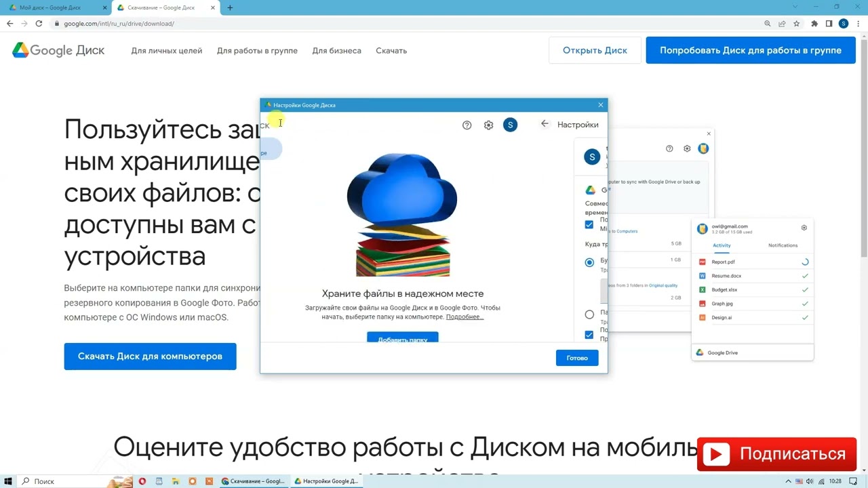
Task: Select the radio button beginning with Бу
Action: [x=589, y=262]
